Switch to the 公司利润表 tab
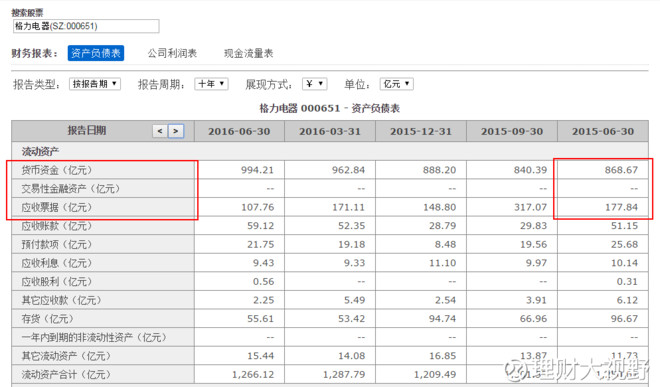 pos(172,53)
